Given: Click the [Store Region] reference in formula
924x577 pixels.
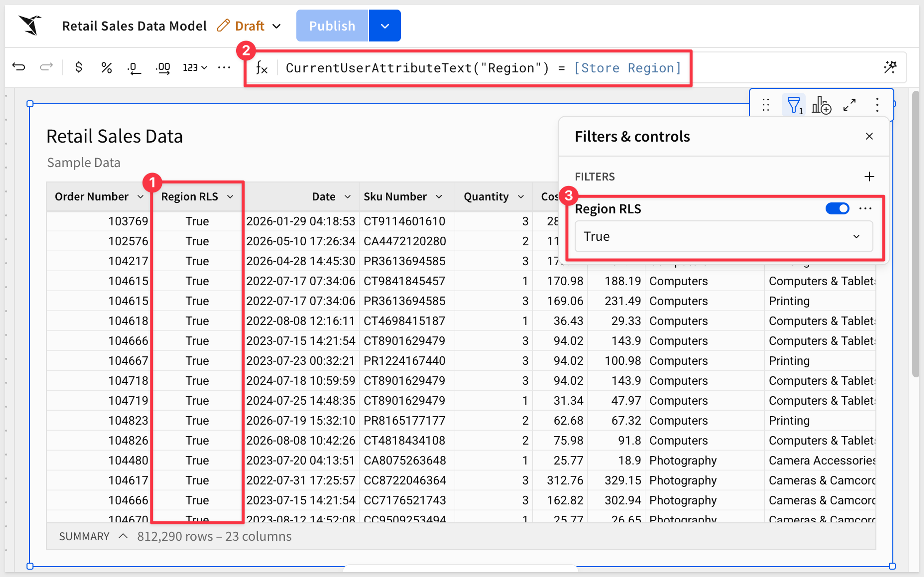Looking at the screenshot, I should tap(628, 68).
